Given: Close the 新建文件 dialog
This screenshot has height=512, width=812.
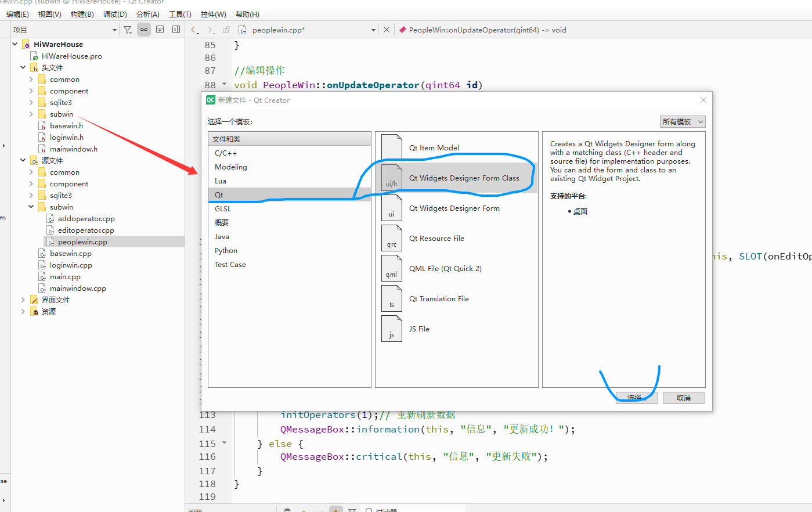Looking at the screenshot, I should (703, 100).
